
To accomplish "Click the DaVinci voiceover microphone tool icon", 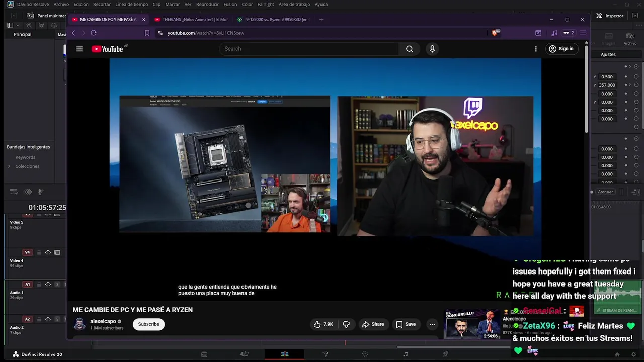I will tap(41, 192).
